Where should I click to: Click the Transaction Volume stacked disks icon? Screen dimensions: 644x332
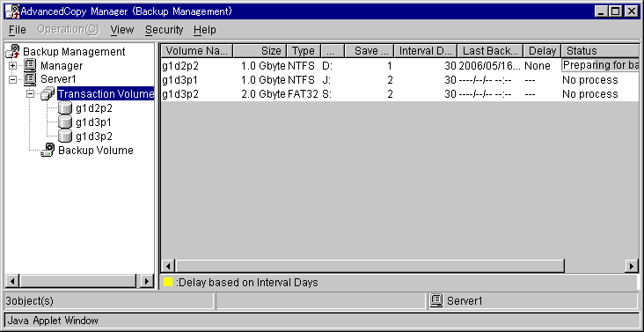click(x=48, y=94)
